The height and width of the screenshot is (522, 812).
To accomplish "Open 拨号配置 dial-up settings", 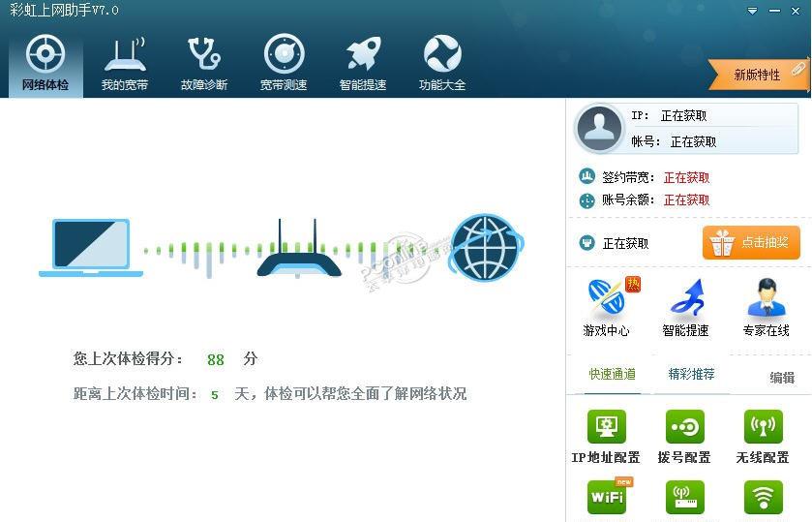I will [x=684, y=437].
